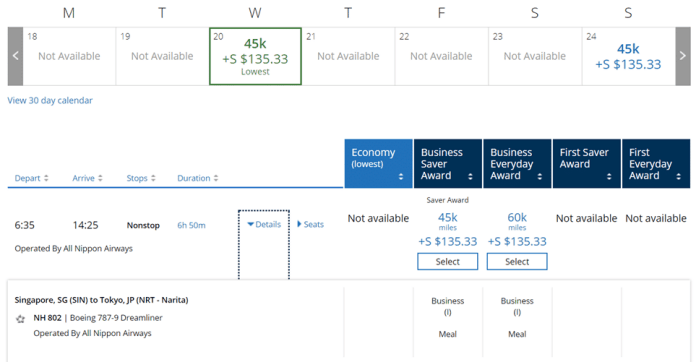696x362 pixels.
Task: Expand the Seats view for this flight
Action: 310,224
